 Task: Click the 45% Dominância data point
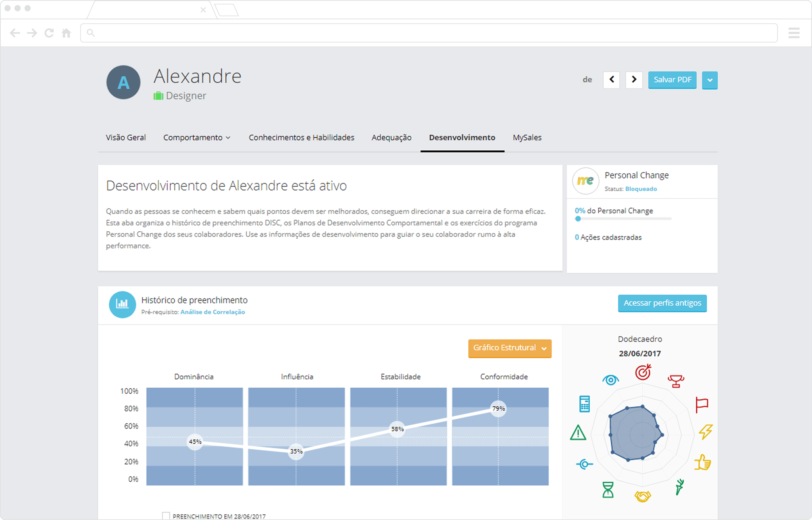pyautogui.click(x=195, y=442)
